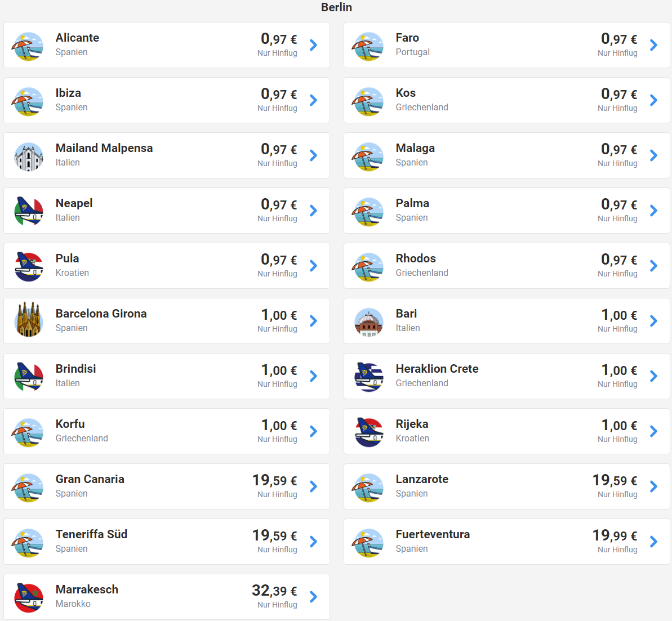Viewport: 672px width, 621px height.
Task: Open the Malaga destination link
Action: [x=415, y=148]
